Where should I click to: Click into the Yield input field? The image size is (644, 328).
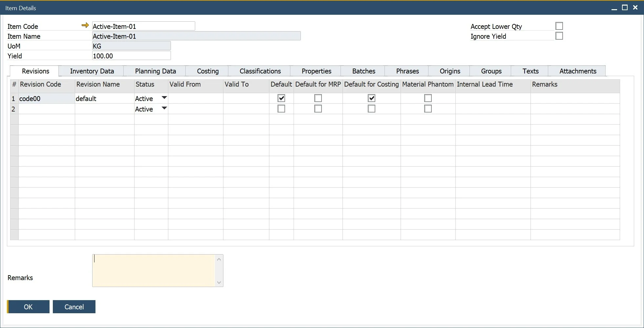[x=131, y=56]
